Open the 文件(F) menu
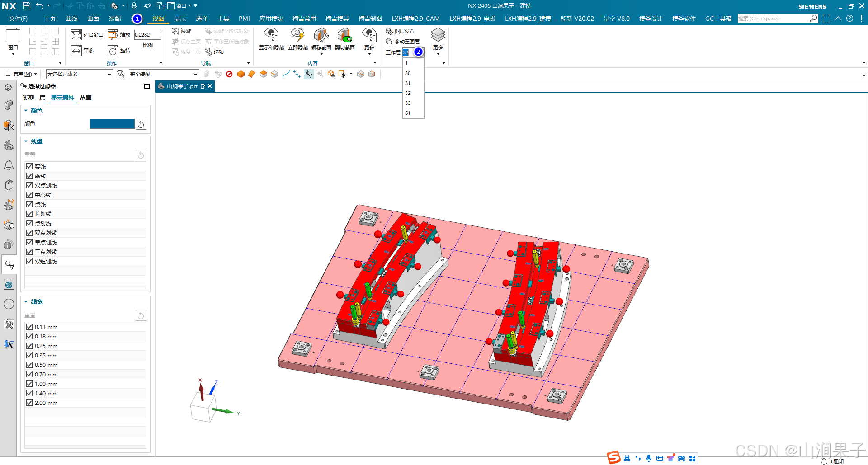 click(x=18, y=19)
